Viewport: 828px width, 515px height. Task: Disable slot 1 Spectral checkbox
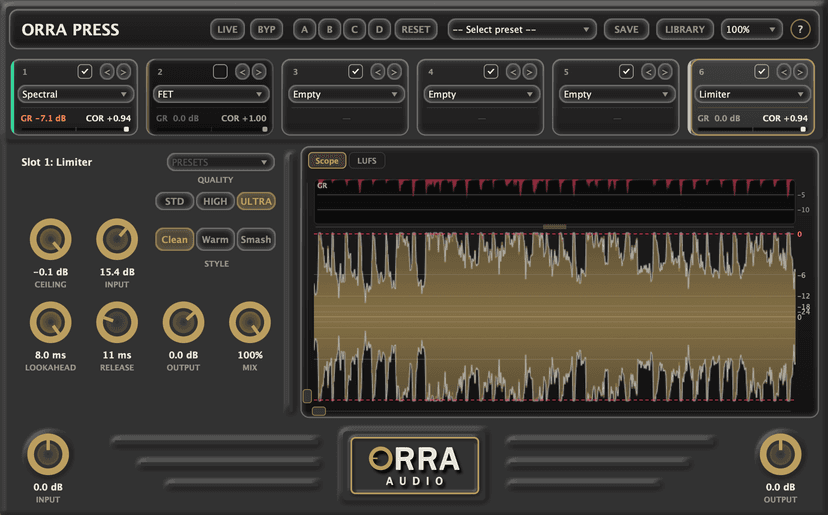[x=84, y=71]
